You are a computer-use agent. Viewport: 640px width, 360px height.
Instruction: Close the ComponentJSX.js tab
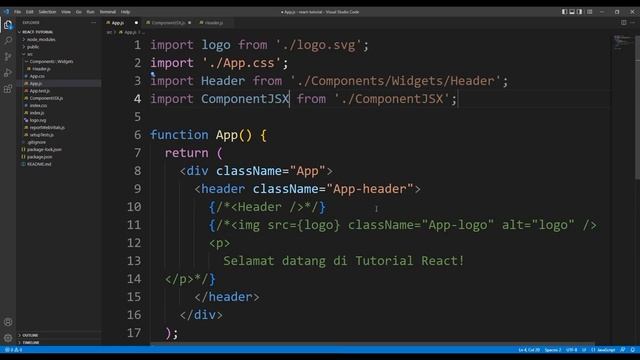click(190, 23)
